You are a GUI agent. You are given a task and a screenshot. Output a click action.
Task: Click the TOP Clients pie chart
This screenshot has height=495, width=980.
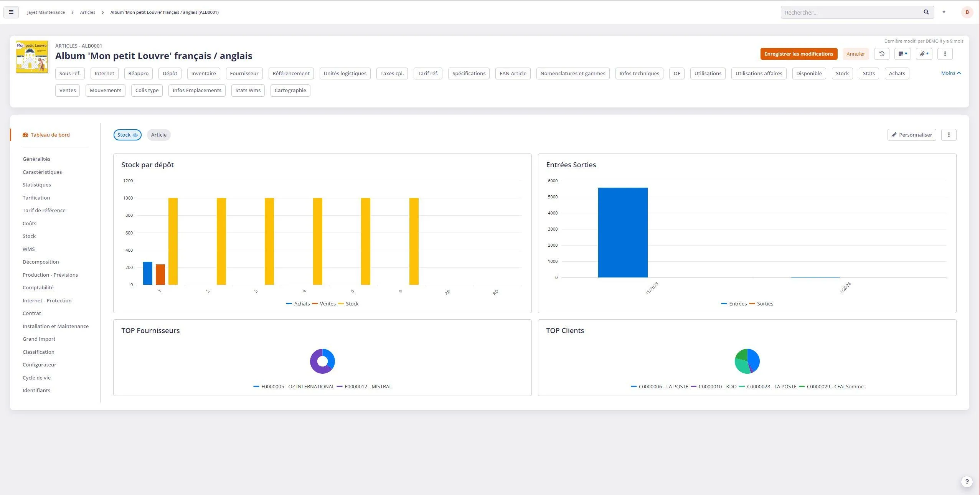tap(747, 361)
